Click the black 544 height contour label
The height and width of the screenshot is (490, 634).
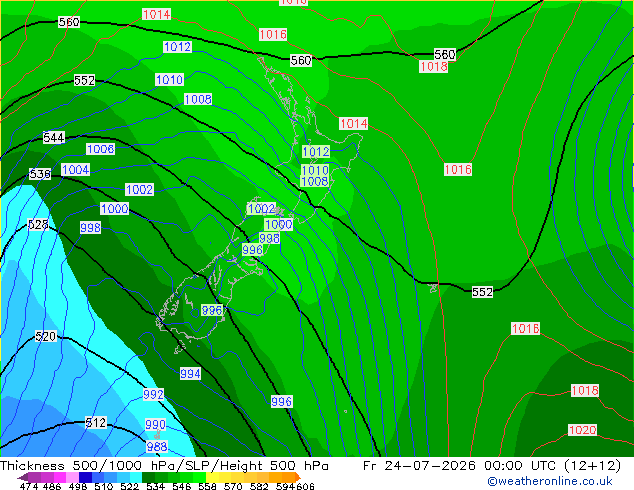(54, 137)
